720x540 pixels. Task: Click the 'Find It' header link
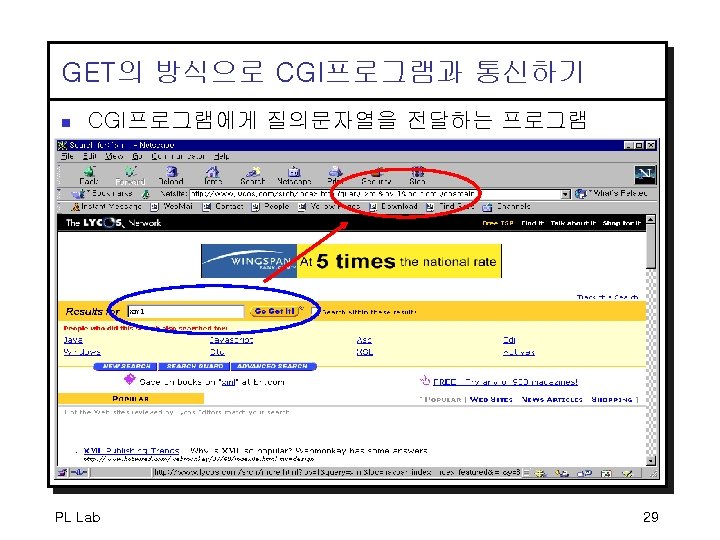532,223
